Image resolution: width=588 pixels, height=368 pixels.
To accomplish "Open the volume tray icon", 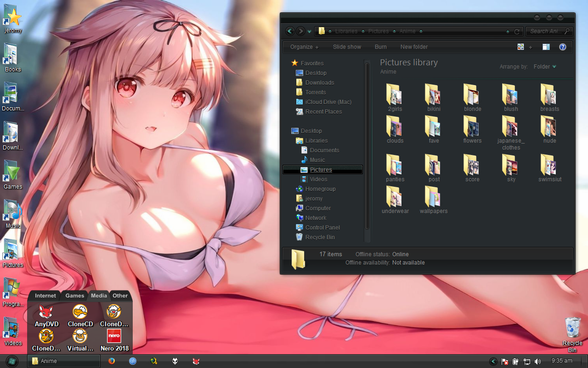I will [538, 362].
